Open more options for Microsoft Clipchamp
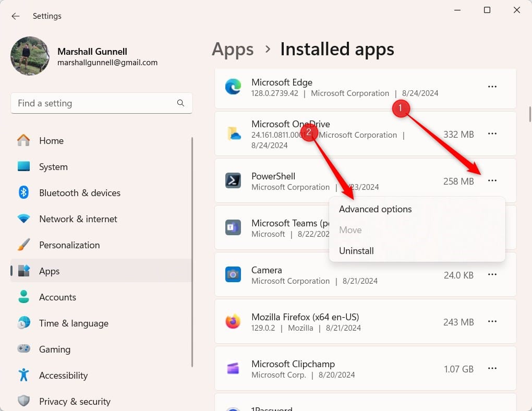The image size is (532, 411). pos(492,368)
